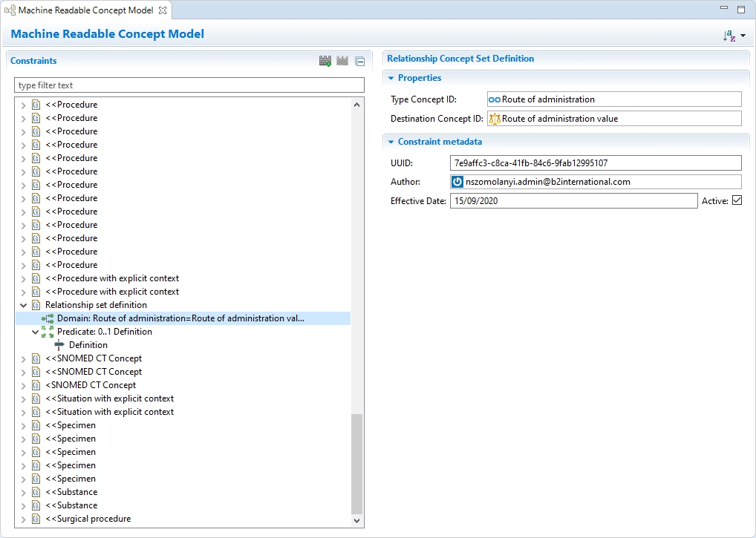Image resolution: width=756 pixels, height=538 pixels.
Task: Collapse the Properties section
Action: pos(391,78)
